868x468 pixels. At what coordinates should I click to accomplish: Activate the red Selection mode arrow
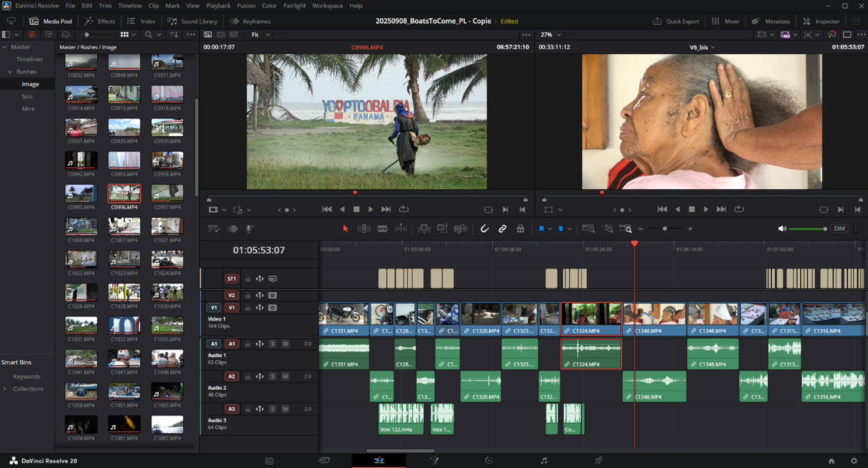[x=346, y=229]
